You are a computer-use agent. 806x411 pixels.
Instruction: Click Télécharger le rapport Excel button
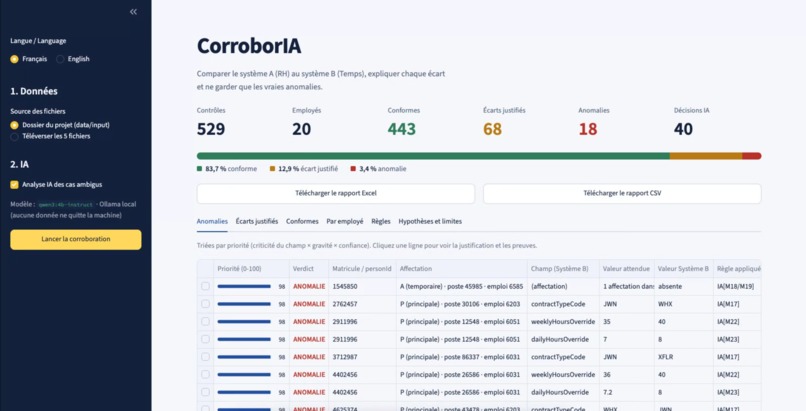click(336, 194)
